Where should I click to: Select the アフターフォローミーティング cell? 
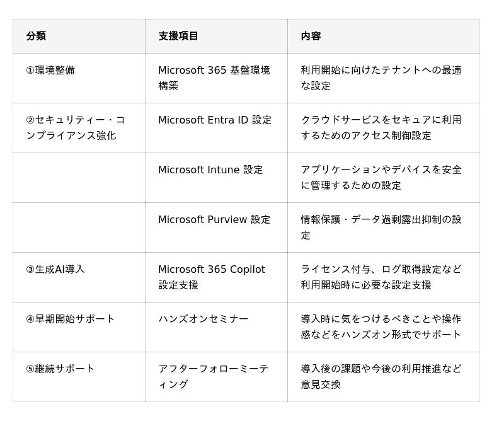(213, 376)
